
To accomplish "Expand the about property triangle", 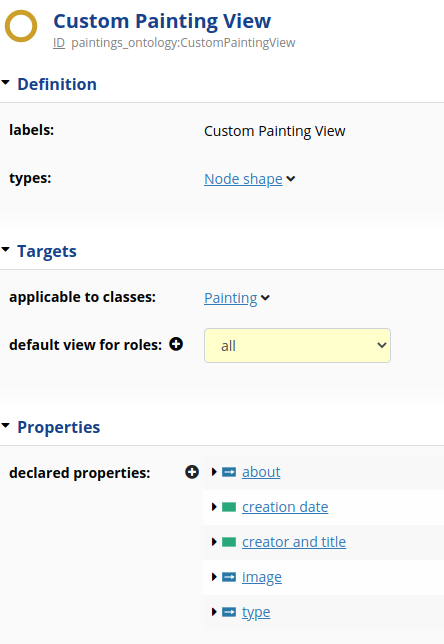I will pos(214,472).
